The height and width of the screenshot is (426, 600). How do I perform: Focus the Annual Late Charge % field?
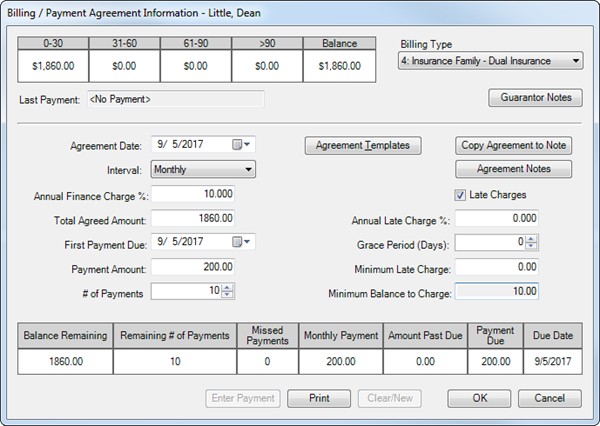[x=496, y=218]
